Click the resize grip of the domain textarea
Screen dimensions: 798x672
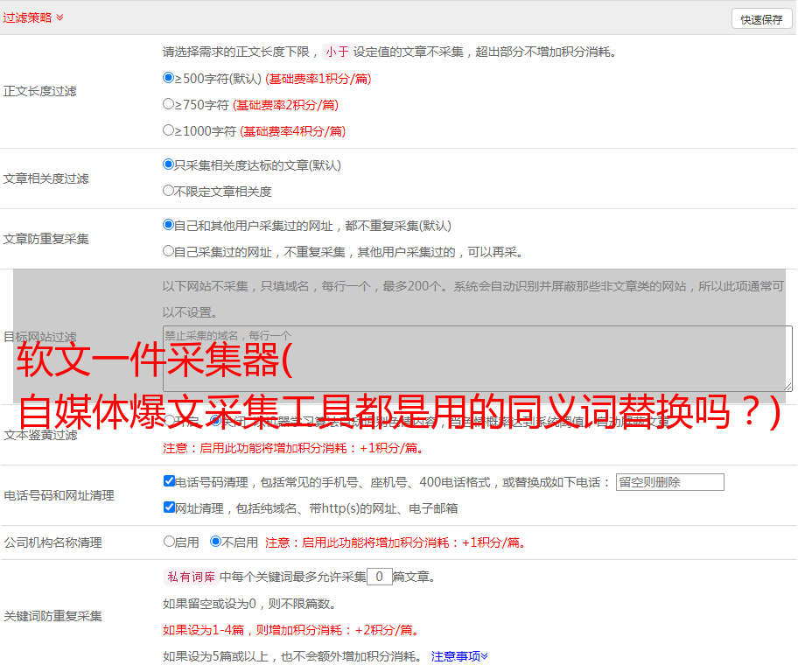click(x=787, y=387)
